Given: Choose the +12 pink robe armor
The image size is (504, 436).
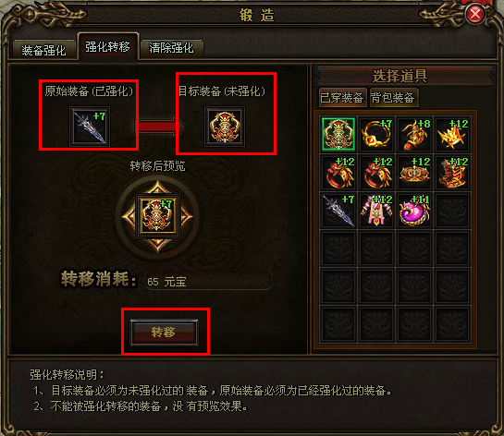Looking at the screenshot, I should [x=376, y=210].
